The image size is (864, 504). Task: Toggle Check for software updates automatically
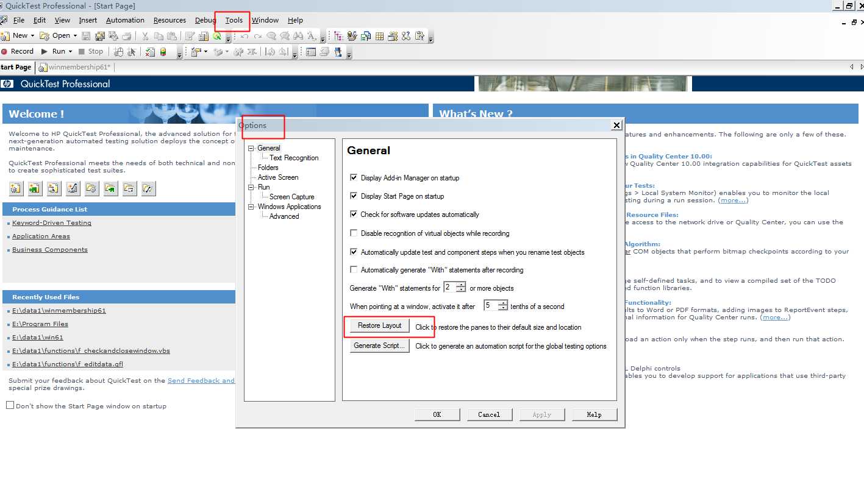click(x=354, y=215)
